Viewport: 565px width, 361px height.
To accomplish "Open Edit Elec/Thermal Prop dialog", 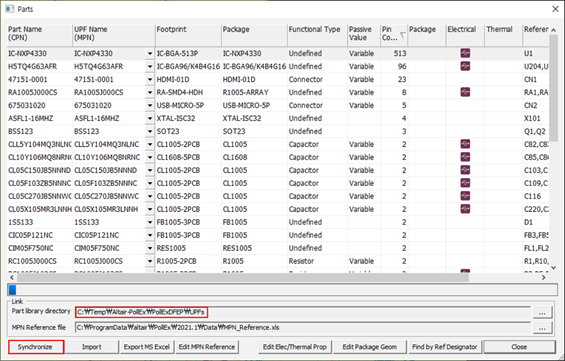I will (x=294, y=347).
